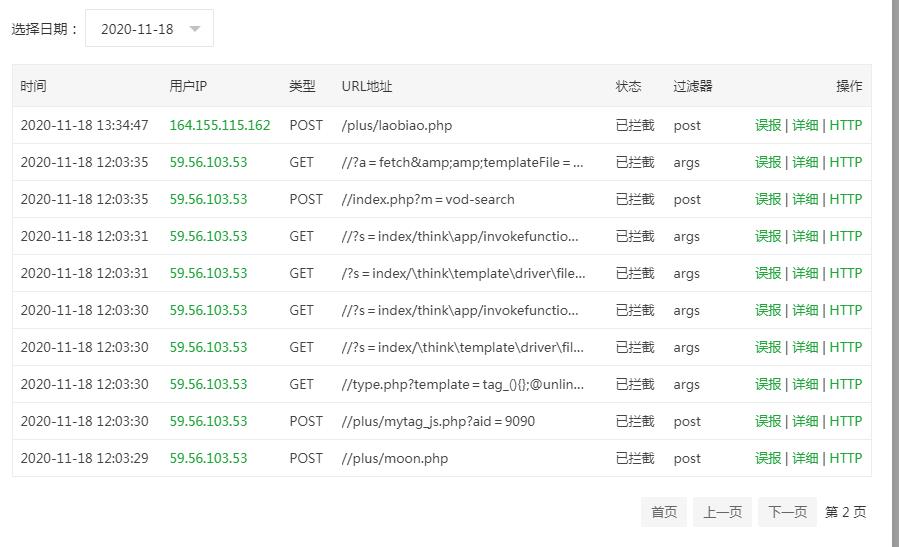899x547 pixels.
Task: Open HTTP for the /plus/laobiao.php row
Action: point(846,125)
